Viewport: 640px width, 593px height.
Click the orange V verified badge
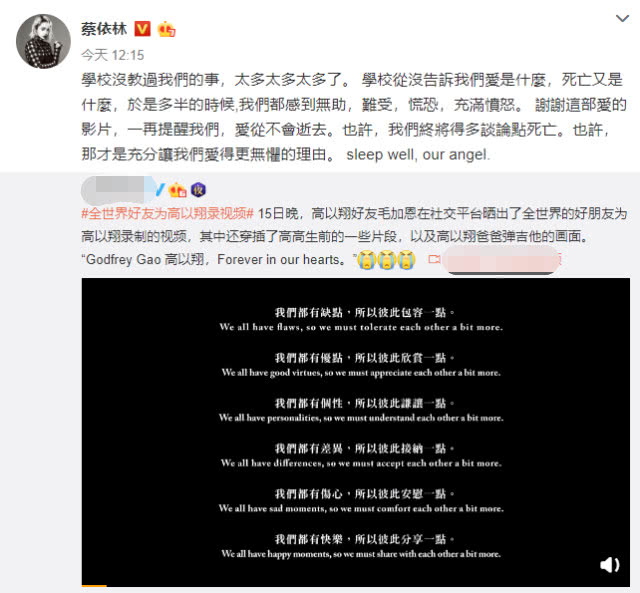[x=142, y=29]
